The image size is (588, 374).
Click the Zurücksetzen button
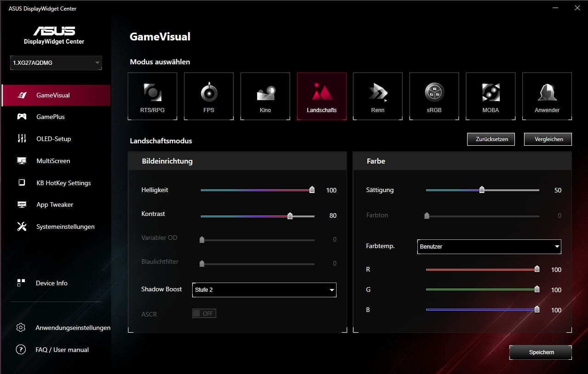[x=491, y=139]
